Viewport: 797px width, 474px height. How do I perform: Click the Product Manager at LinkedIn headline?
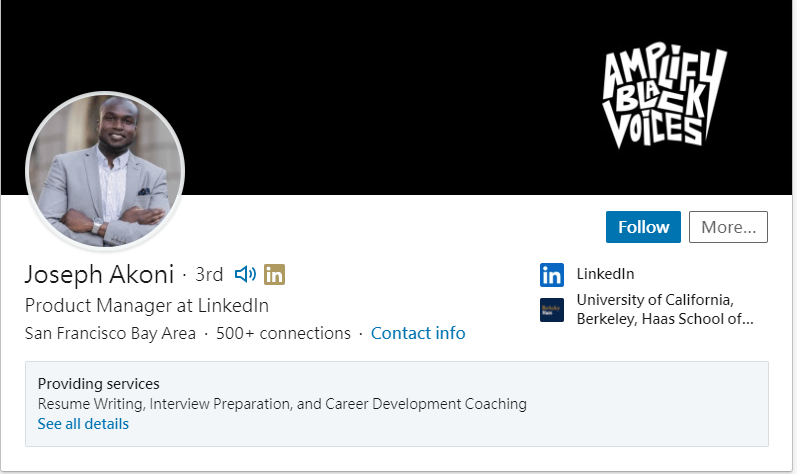[146, 305]
